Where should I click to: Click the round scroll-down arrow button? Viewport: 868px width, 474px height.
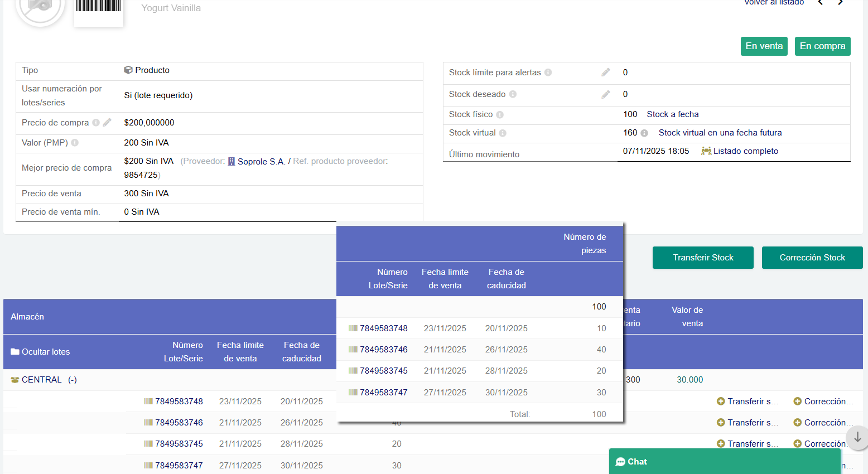coord(857,437)
